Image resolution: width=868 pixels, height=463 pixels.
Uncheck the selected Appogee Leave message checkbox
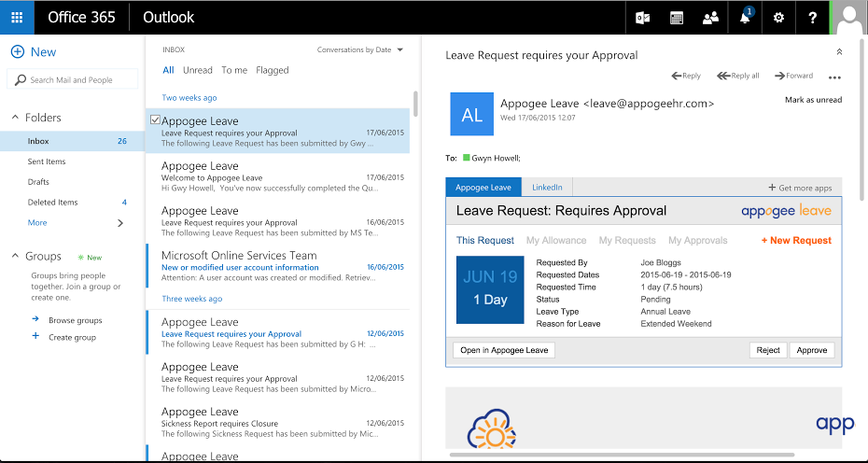tap(155, 120)
